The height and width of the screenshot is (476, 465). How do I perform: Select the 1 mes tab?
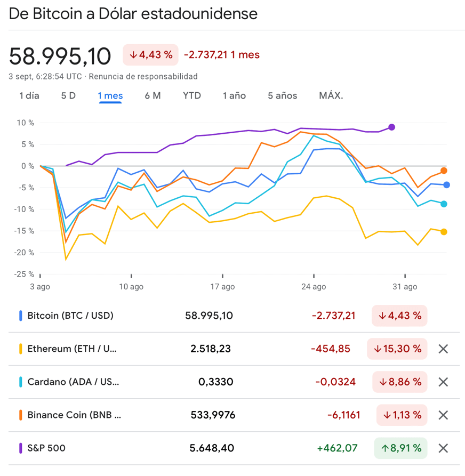click(x=110, y=96)
